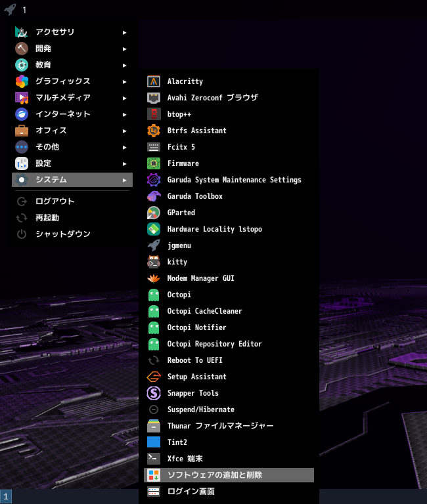Open the アクセサリ category

72,31
